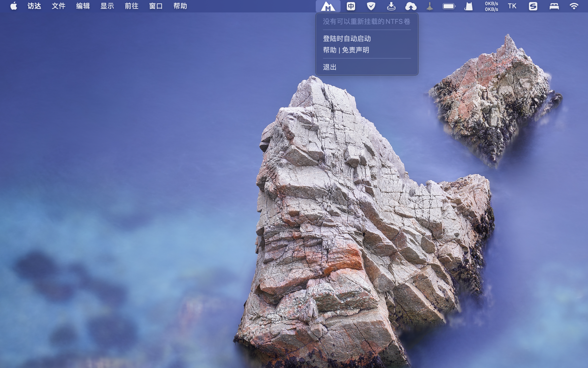Viewport: 588px width, 368px height.
Task: Open the 访达 menu
Action: 34,6
